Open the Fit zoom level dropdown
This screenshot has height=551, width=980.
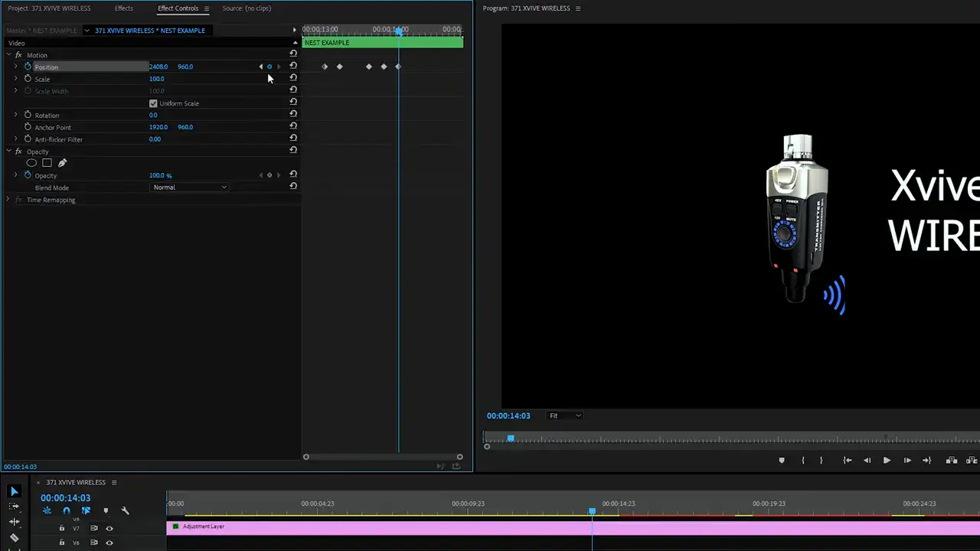click(565, 416)
